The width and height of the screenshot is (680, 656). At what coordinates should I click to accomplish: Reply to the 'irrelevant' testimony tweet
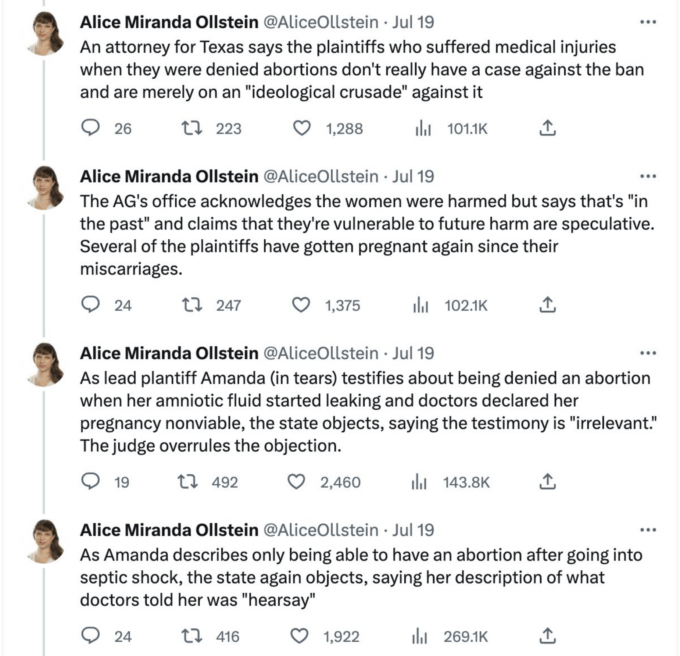tap(91, 481)
